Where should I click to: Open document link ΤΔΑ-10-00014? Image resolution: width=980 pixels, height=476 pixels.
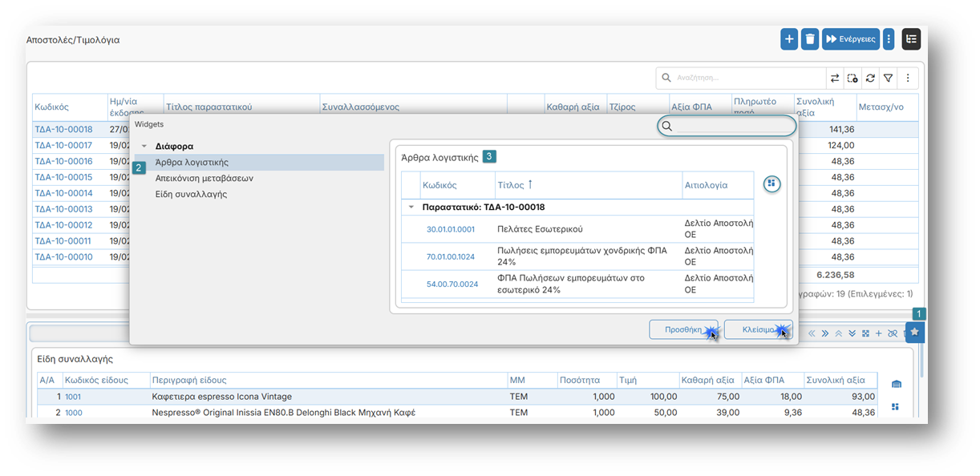pyautogui.click(x=63, y=193)
